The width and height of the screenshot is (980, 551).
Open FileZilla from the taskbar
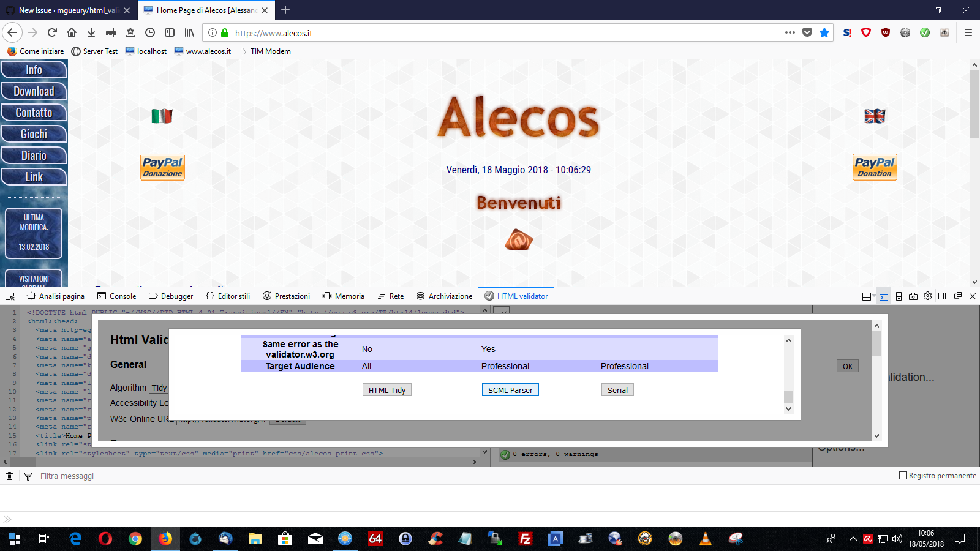point(526,539)
